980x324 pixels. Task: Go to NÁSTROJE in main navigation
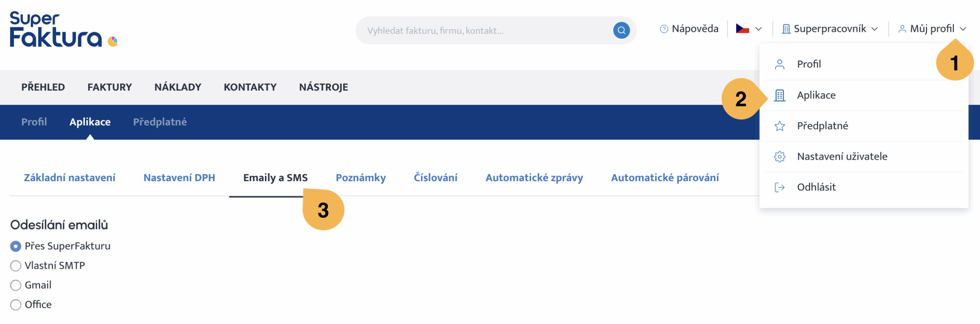[x=323, y=87]
